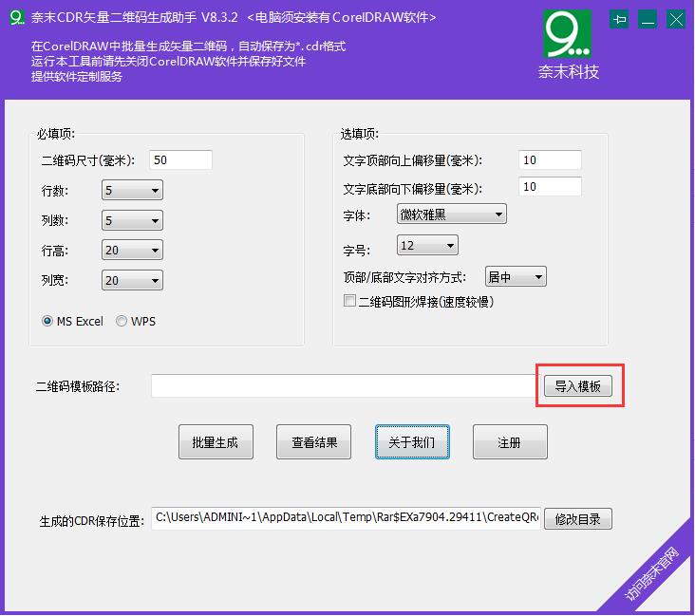This screenshot has width=695, height=616.
Task: Click the 修改目录 button
Action: (578, 518)
